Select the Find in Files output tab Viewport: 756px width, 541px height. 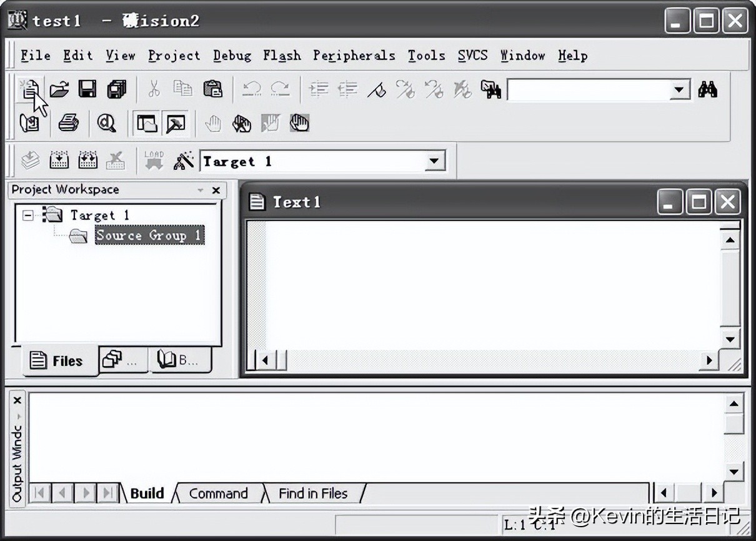pyautogui.click(x=313, y=493)
